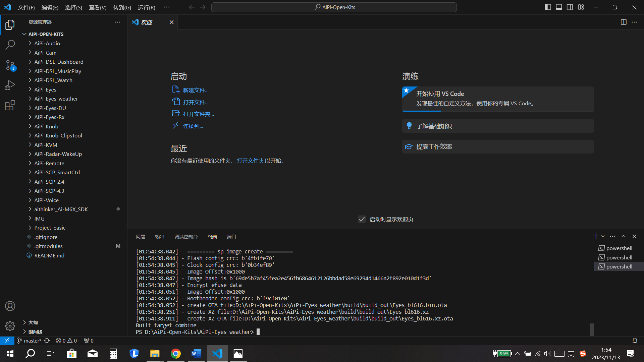The width and height of the screenshot is (644, 362).
Task: Expand the Outline section in the sidebar
Action: [x=73, y=322]
